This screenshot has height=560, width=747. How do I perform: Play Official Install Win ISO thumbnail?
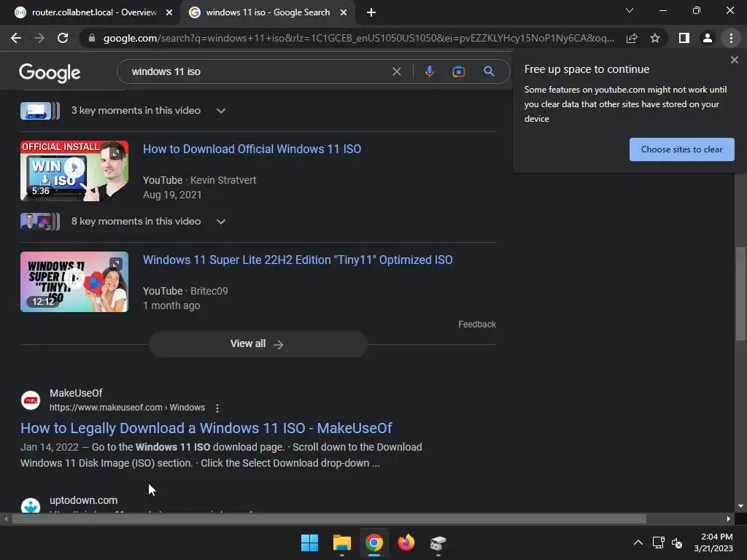coord(74,171)
